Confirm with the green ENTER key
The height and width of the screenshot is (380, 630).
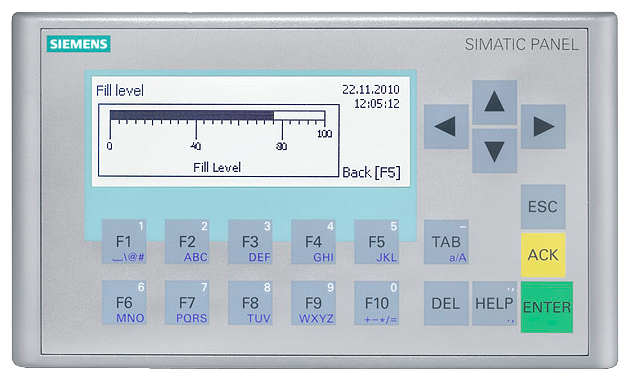pyautogui.click(x=547, y=307)
